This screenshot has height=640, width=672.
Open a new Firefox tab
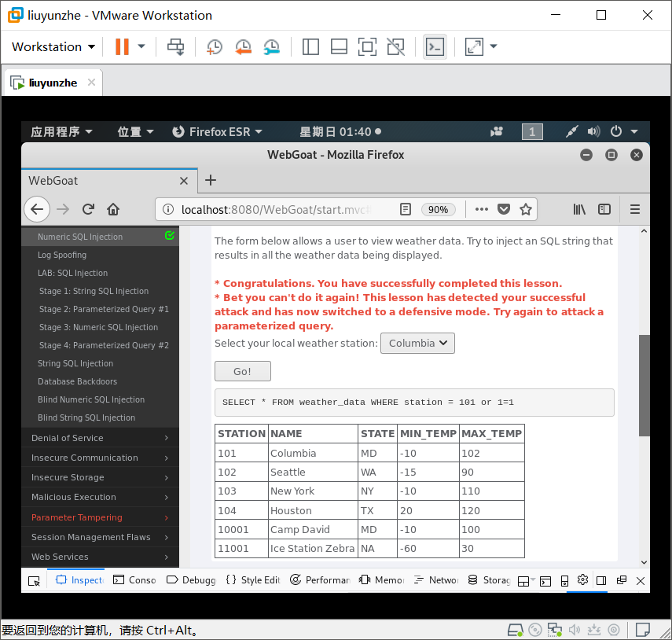click(211, 180)
